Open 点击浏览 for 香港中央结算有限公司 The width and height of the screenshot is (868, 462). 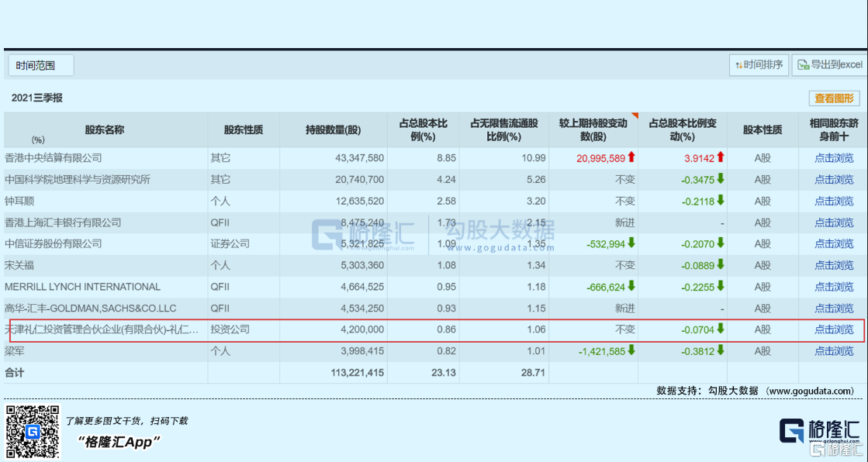coord(834,158)
